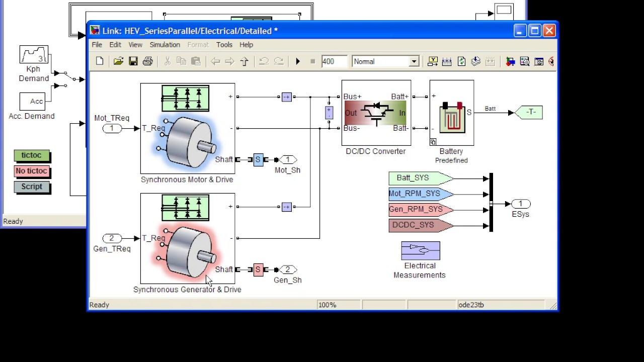The image size is (644, 362).
Task: Start simulation with the play button
Action: 298,61
